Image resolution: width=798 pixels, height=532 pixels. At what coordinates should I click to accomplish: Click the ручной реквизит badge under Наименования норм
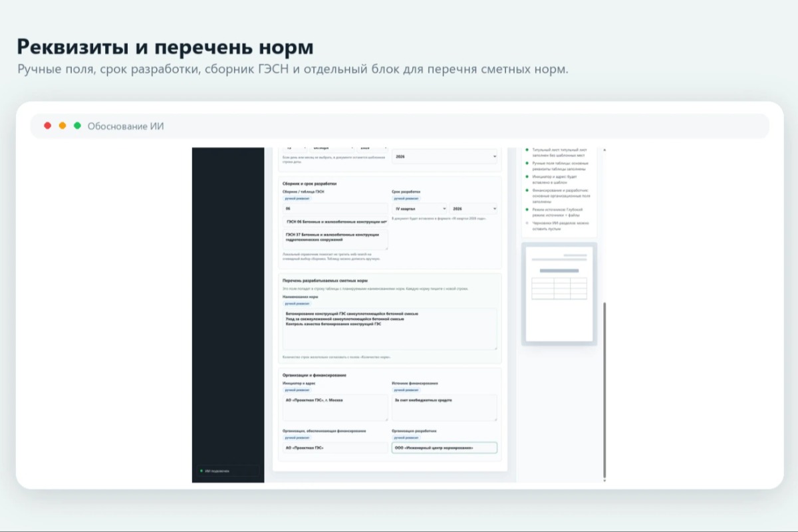(x=297, y=303)
